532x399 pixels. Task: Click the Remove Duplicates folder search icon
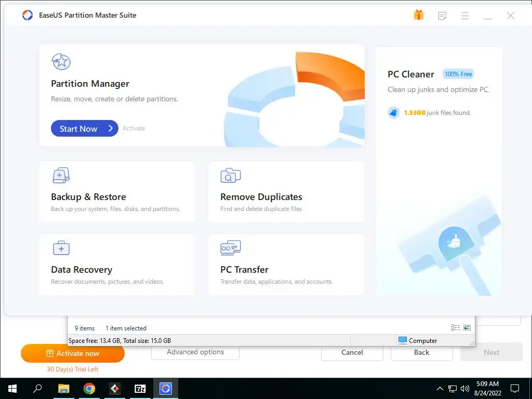pyautogui.click(x=230, y=176)
